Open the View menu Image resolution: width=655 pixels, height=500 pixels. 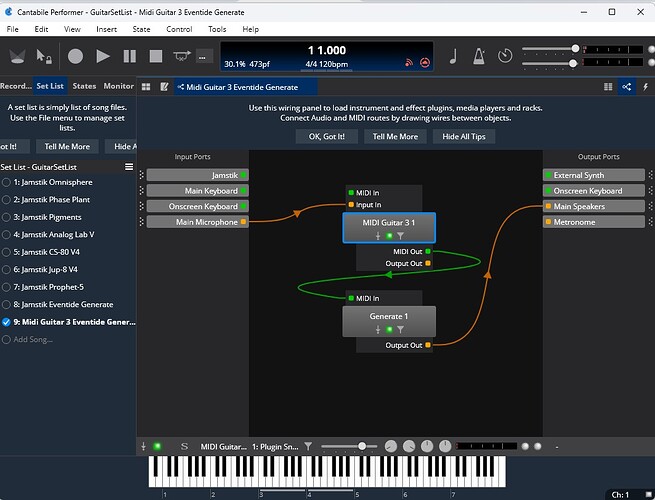coord(72,29)
